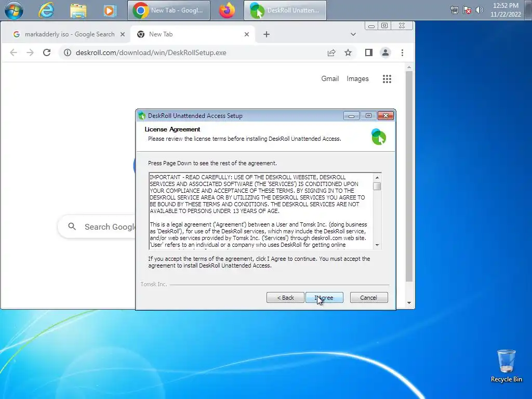Maximize the Chrome window
532x399 pixels.
point(384,26)
